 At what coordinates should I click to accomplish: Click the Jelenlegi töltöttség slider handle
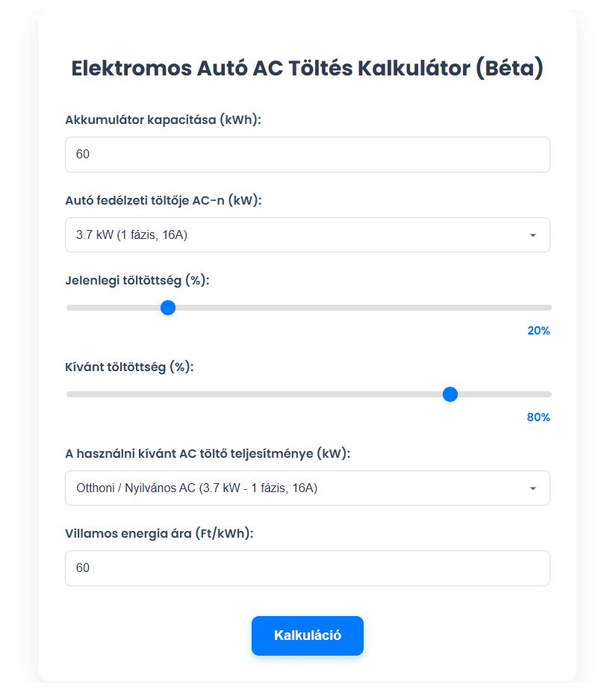pyautogui.click(x=168, y=307)
